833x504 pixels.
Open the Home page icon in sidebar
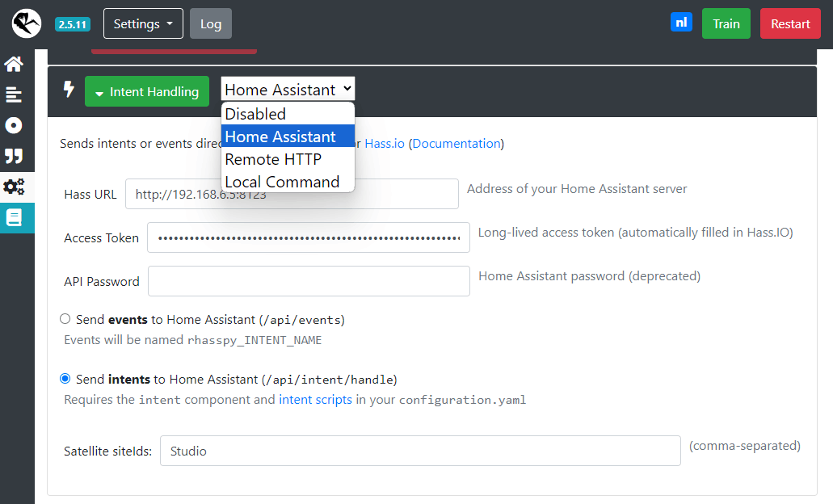[x=14, y=65]
